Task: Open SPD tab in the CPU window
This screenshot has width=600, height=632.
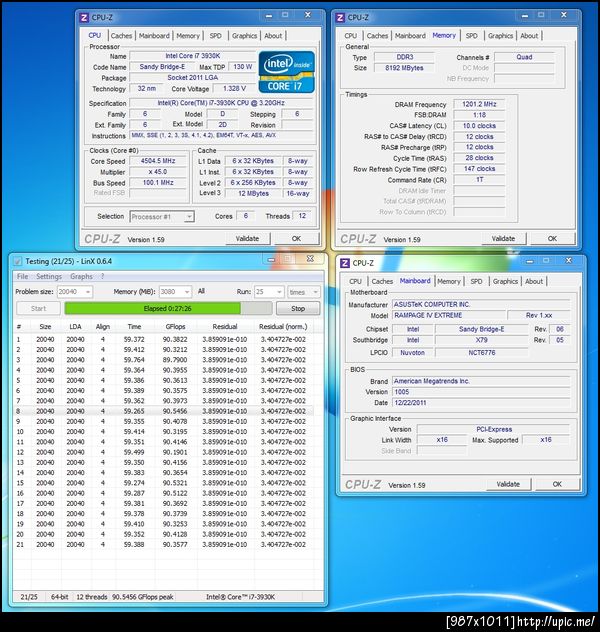Action: [x=216, y=36]
